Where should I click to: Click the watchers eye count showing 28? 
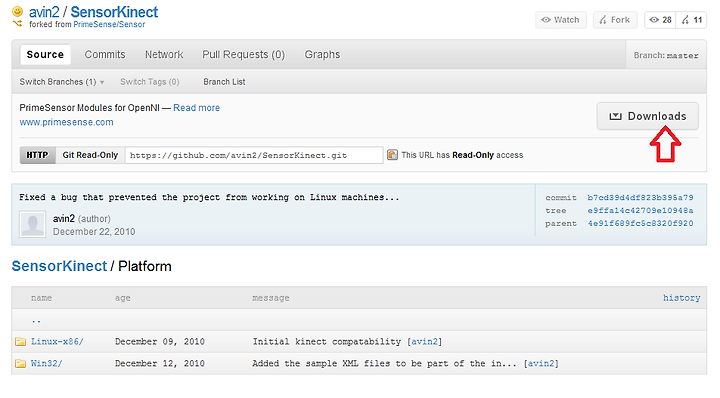click(660, 20)
